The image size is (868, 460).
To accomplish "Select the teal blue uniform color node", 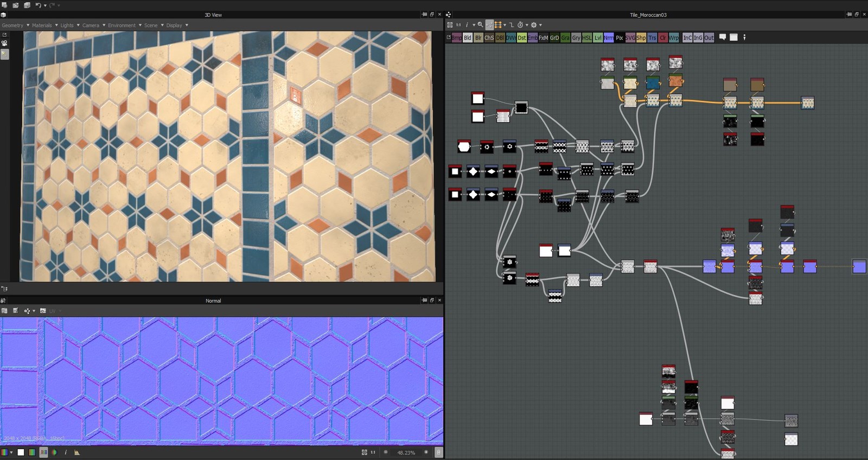I will tap(653, 82).
